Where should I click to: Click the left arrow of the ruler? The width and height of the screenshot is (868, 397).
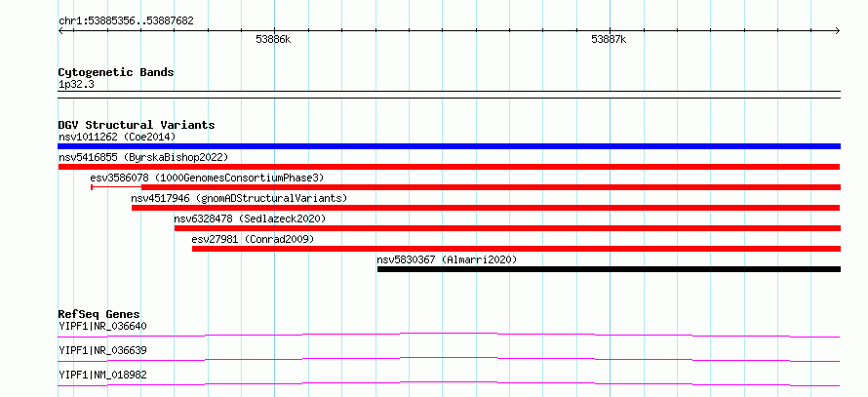pyautogui.click(x=60, y=31)
